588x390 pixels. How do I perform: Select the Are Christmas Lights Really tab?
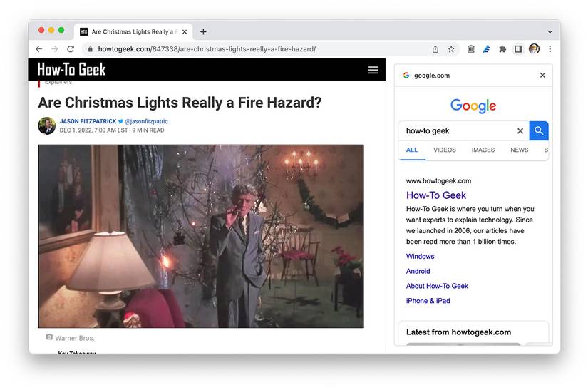(133, 32)
